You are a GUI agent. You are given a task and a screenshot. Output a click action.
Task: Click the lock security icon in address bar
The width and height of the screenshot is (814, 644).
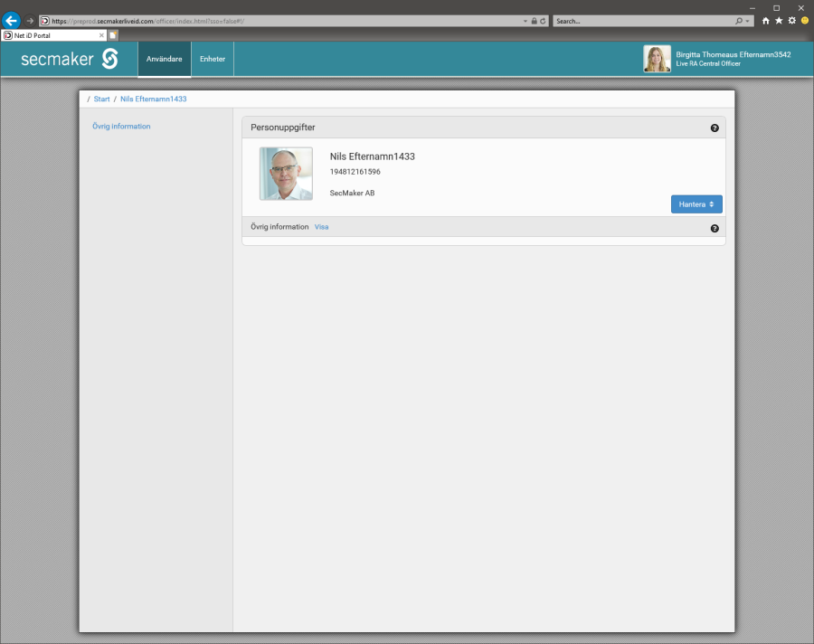click(x=534, y=21)
